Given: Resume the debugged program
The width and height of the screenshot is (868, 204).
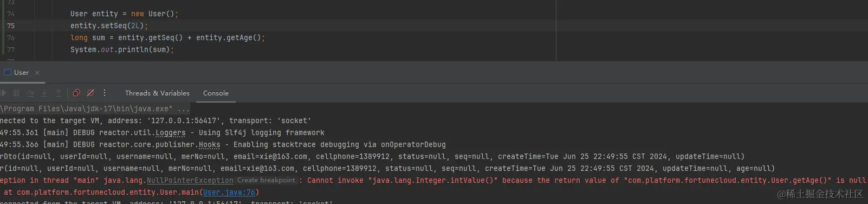Looking at the screenshot, I should click(x=3, y=93).
